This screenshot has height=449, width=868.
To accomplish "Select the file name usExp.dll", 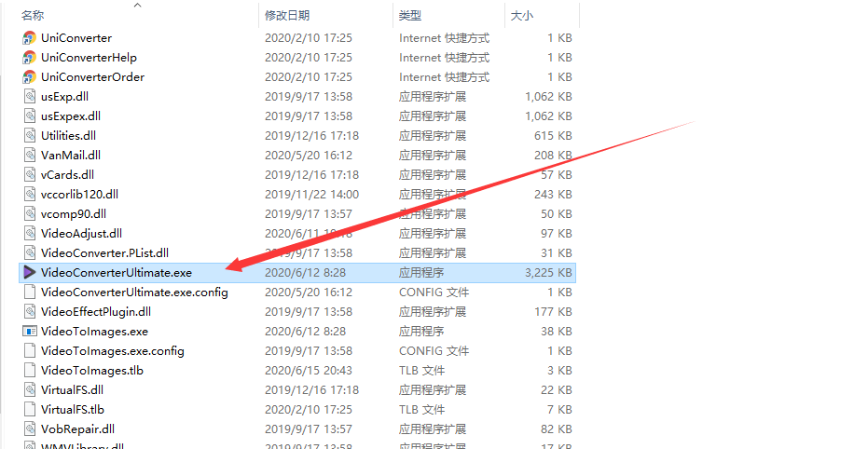I will (x=64, y=97).
